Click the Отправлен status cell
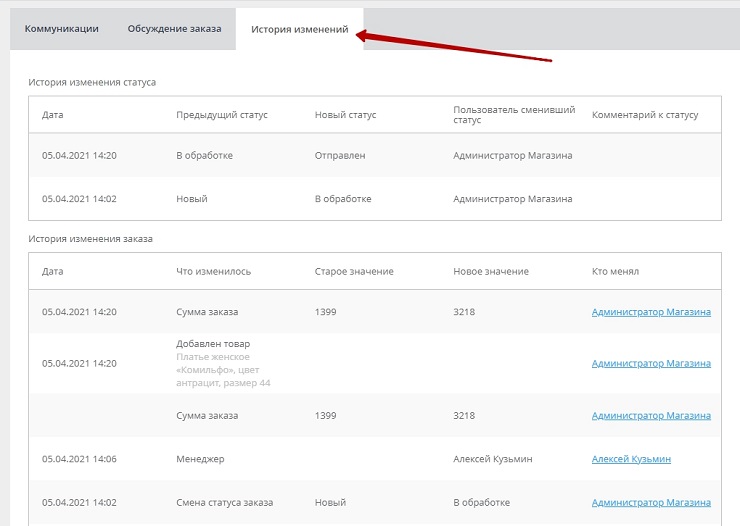 tap(340, 156)
